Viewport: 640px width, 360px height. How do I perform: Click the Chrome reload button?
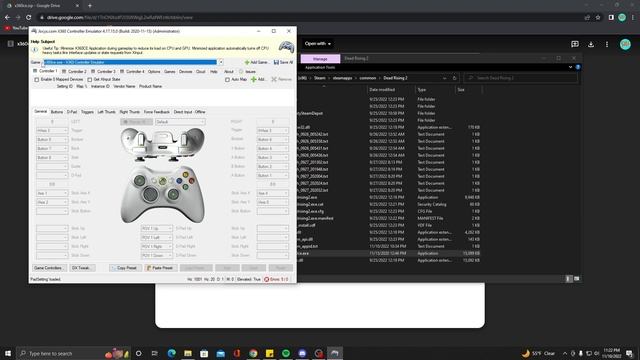point(29,18)
